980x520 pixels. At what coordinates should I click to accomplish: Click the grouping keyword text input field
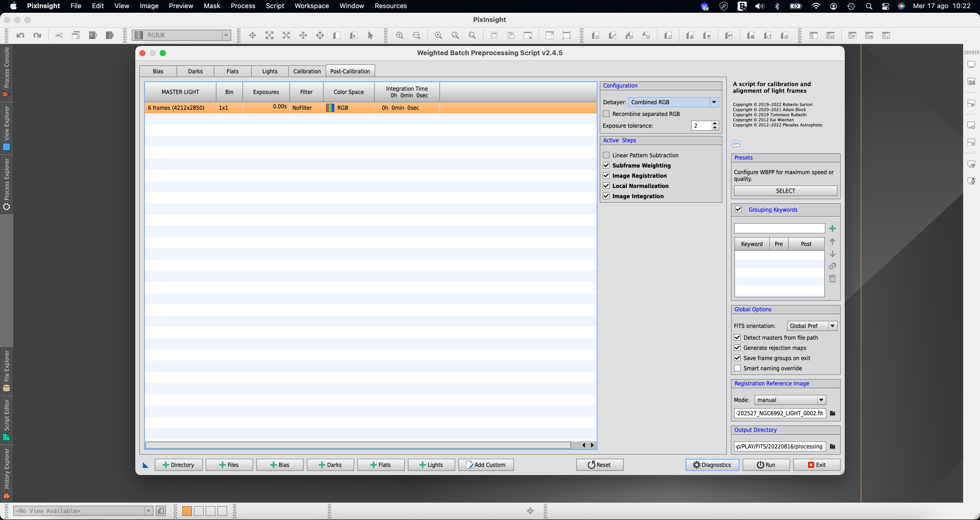tap(779, 228)
